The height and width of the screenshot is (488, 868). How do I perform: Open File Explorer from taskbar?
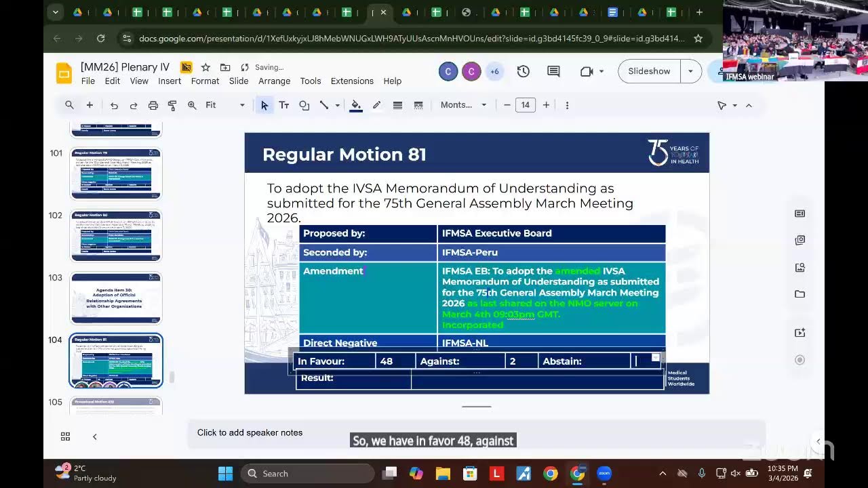tap(443, 474)
